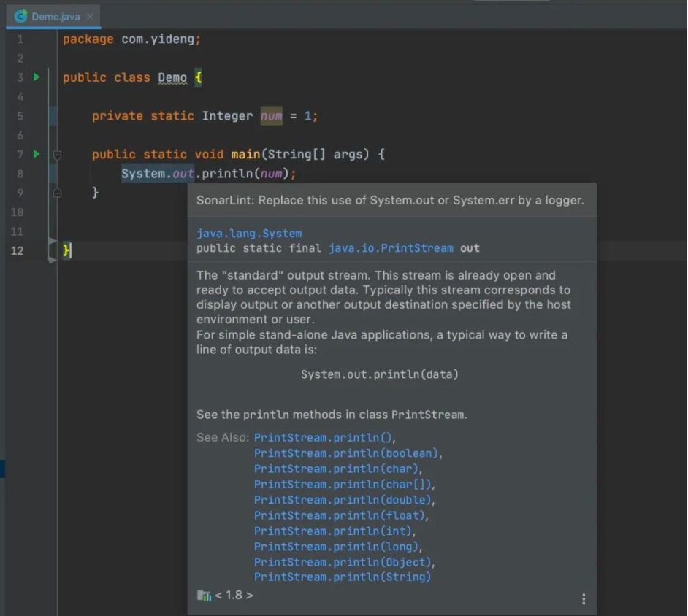The height and width of the screenshot is (616, 688).
Task: Close the Demo.java tab
Action: click(90, 17)
